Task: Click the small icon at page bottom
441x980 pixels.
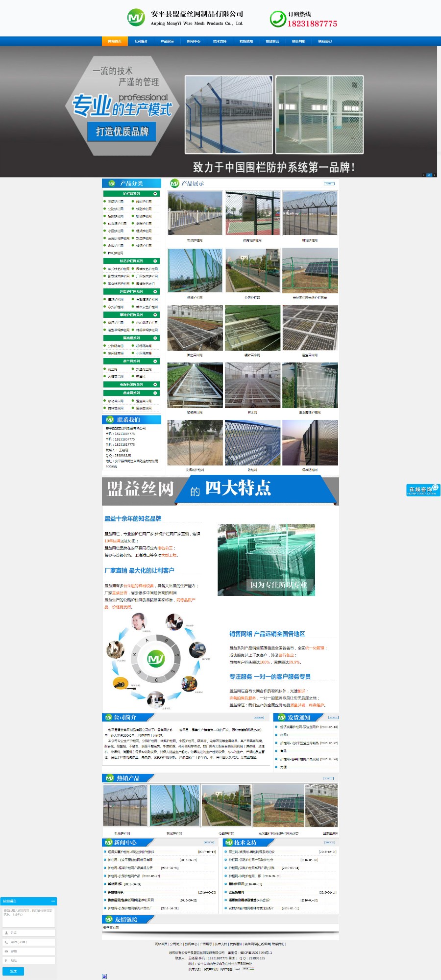Action: [104, 976]
